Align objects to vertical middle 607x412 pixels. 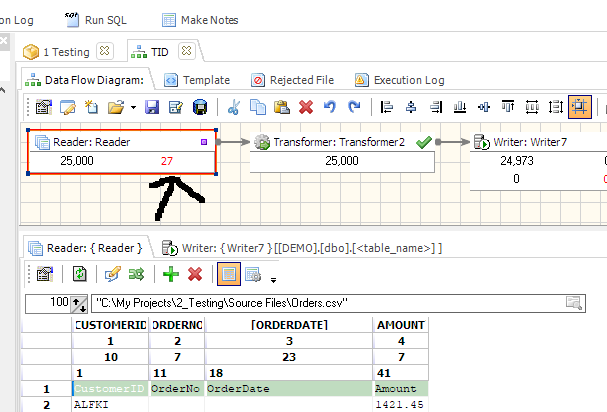tap(484, 107)
